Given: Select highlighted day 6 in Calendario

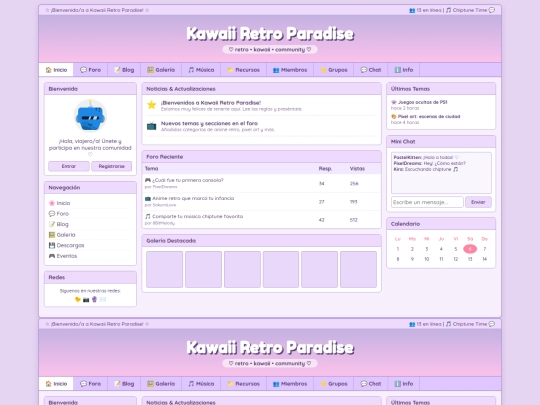Looking at the screenshot, I should 470,249.
